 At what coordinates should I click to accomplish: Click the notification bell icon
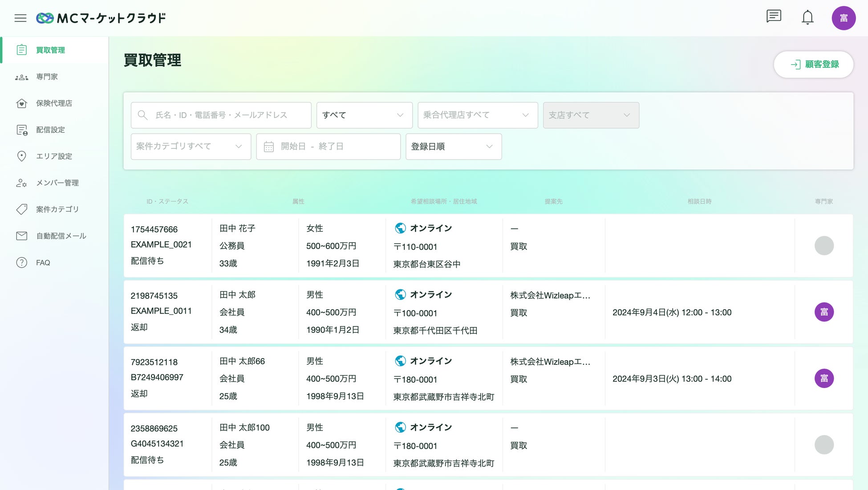click(x=807, y=18)
